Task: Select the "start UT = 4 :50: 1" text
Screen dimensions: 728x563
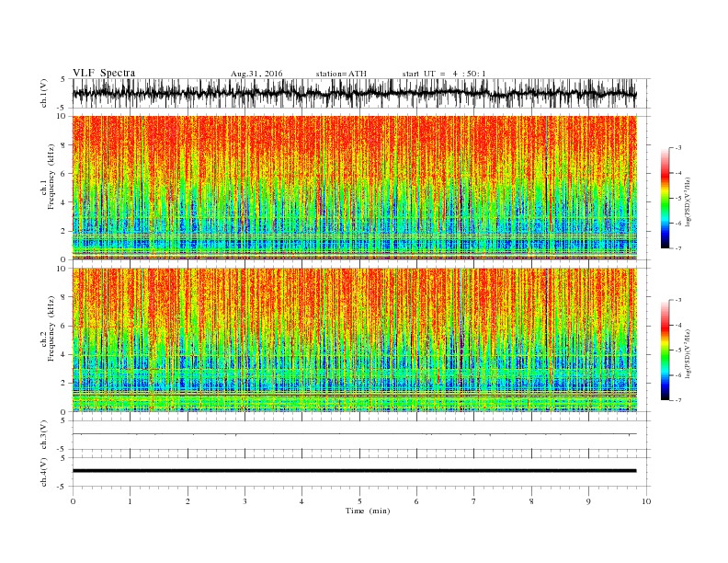Action: click(x=444, y=74)
